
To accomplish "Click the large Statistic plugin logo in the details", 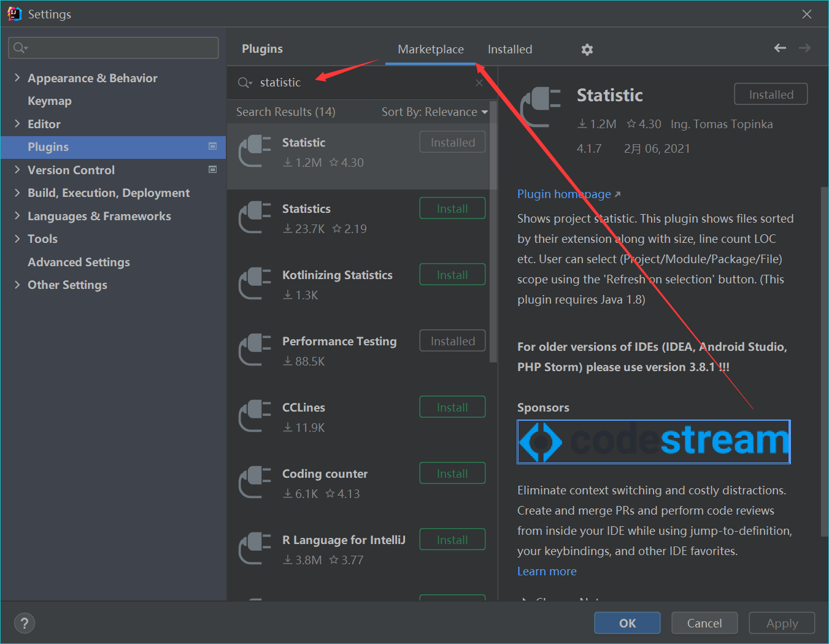I will 541,108.
